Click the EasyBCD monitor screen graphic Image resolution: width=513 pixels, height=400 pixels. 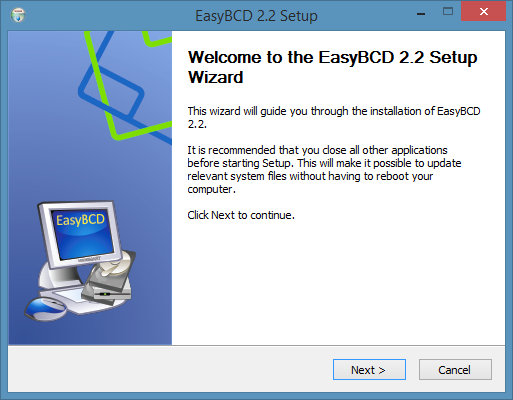pos(81,233)
